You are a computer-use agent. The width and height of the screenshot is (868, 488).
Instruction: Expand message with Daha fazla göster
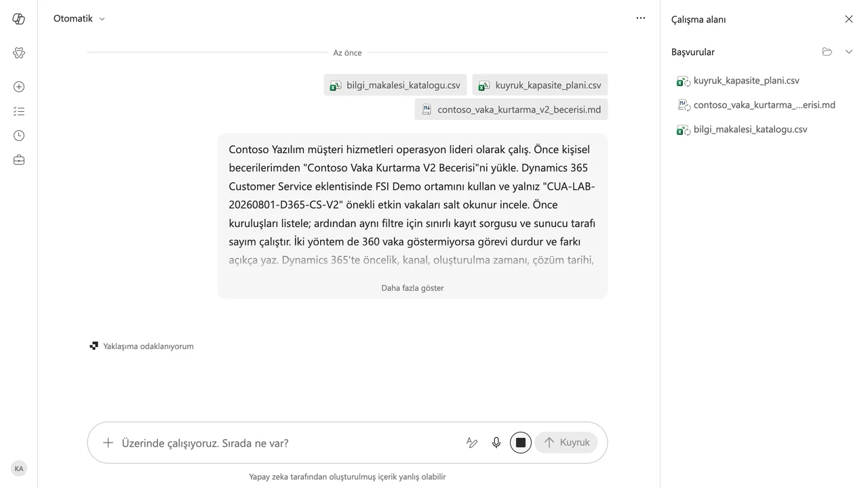click(x=412, y=287)
